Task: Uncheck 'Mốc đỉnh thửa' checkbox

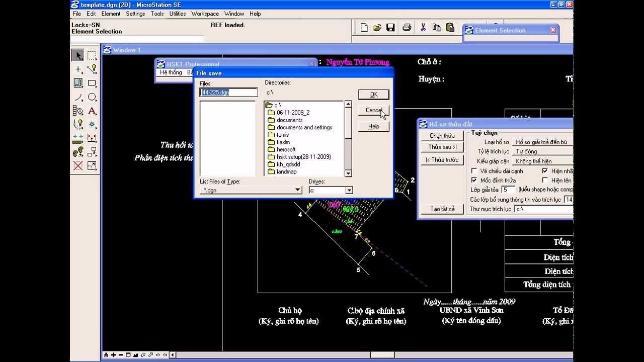Action: pyautogui.click(x=474, y=180)
